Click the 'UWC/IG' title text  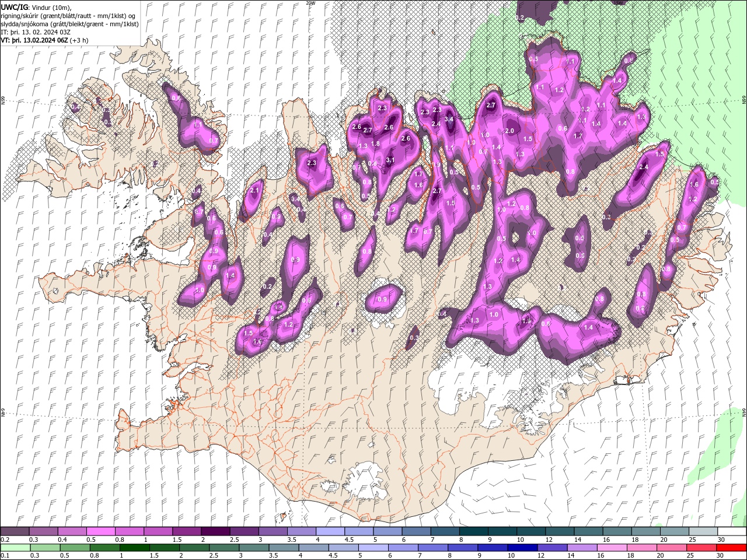pos(14,7)
